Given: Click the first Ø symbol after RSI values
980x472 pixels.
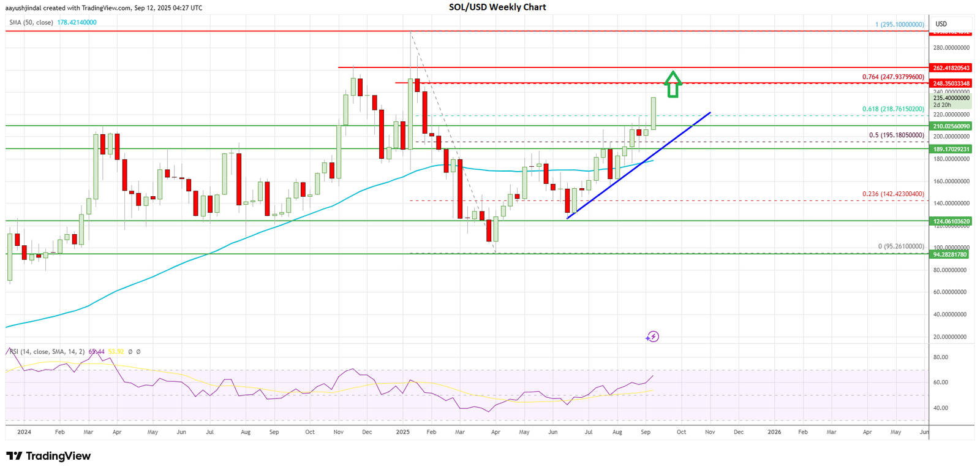Looking at the screenshot, I should (x=130, y=352).
